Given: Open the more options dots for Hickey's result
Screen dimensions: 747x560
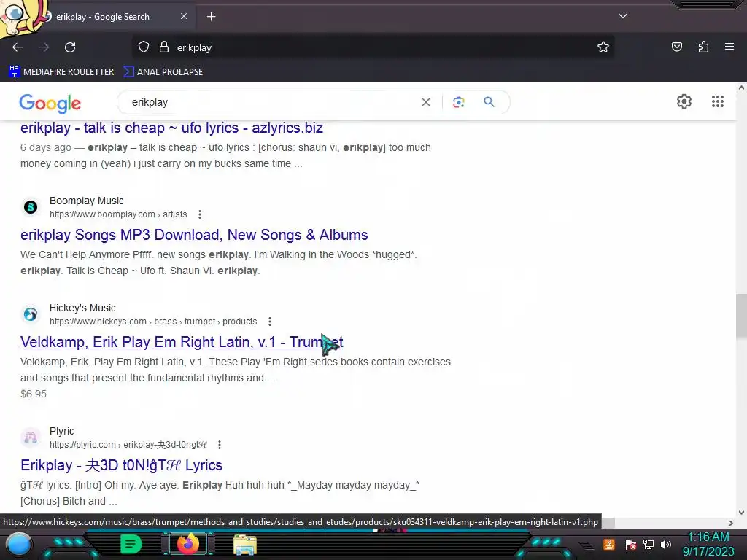Looking at the screenshot, I should (270, 322).
